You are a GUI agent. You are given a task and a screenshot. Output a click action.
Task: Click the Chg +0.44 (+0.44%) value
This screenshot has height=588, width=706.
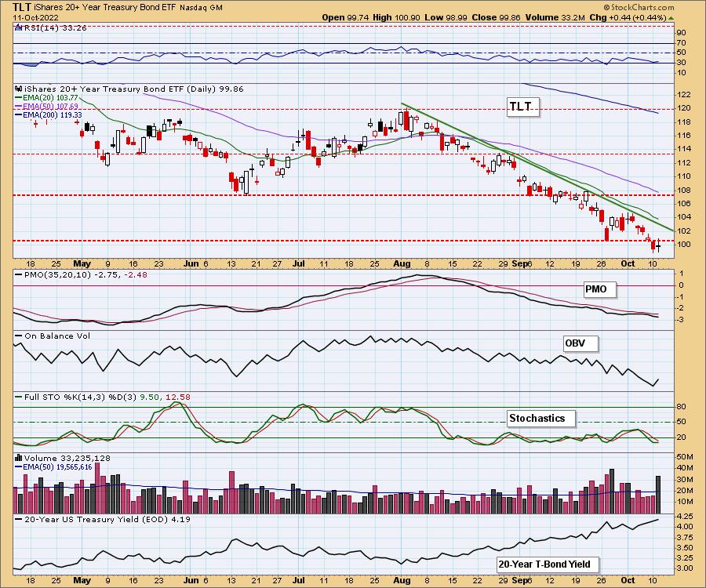point(628,17)
